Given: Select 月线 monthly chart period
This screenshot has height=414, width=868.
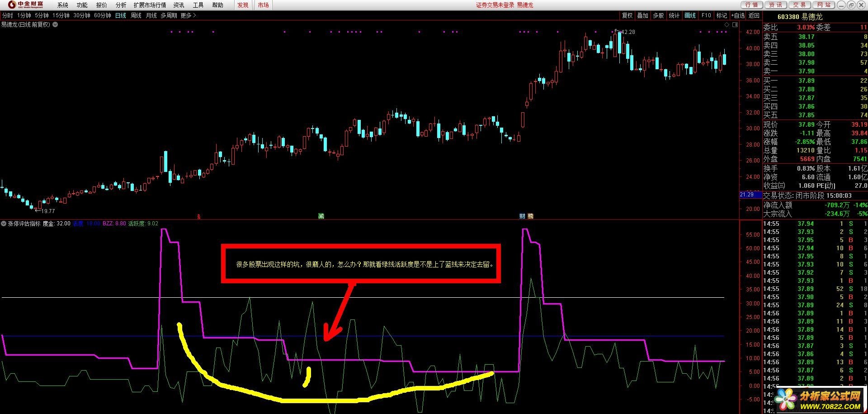Looking at the screenshot, I should point(151,15).
